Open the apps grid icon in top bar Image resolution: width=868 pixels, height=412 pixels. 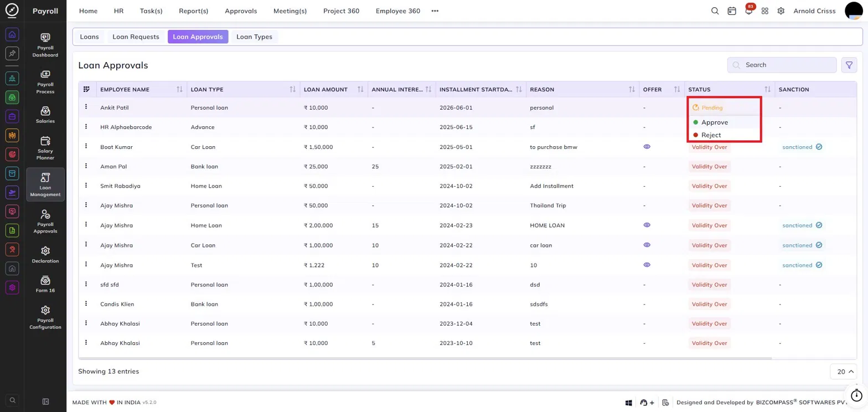pos(765,11)
